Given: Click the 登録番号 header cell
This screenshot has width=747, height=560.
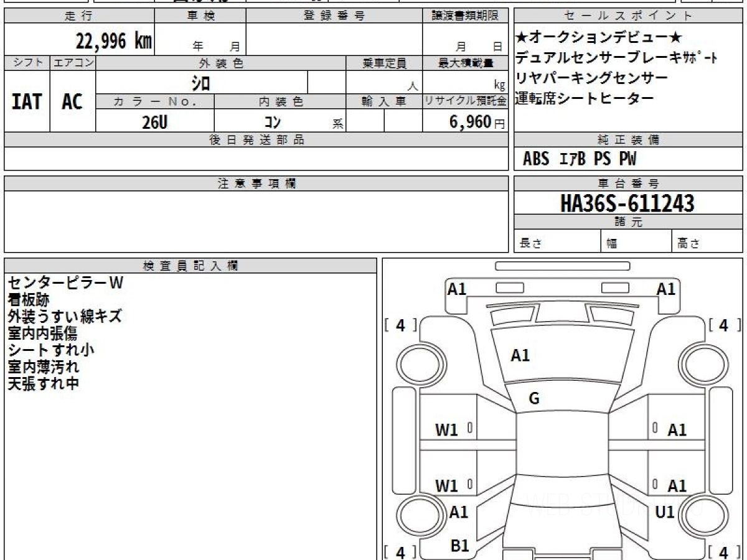Looking at the screenshot, I should click(334, 16).
